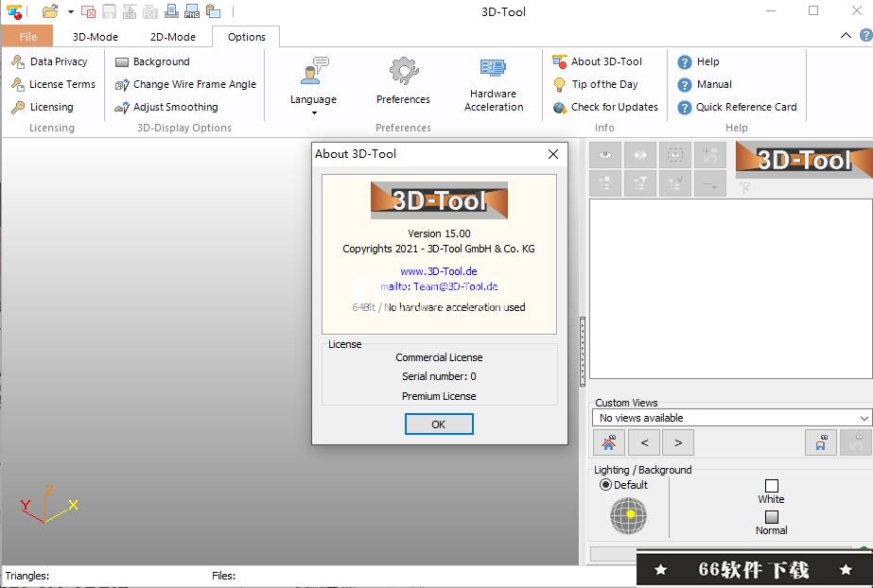Screen dimensions: 873x588
Task: Open the Custom Views combo box
Action: click(x=732, y=418)
